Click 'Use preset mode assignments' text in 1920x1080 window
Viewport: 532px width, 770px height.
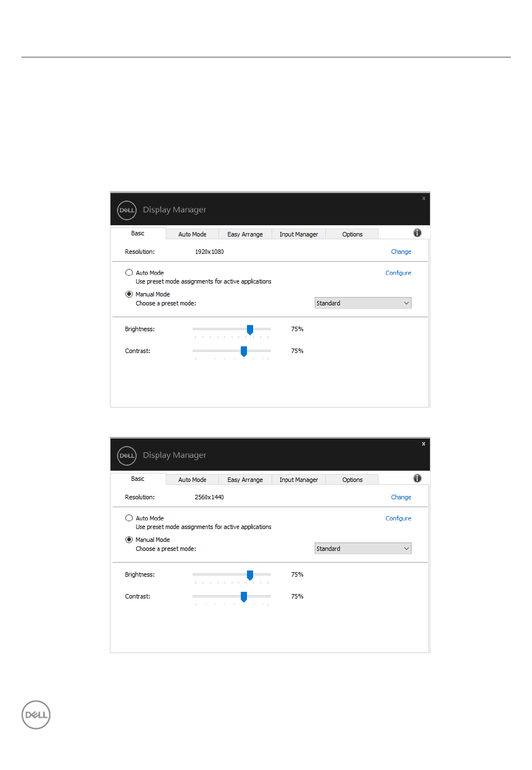(203, 281)
